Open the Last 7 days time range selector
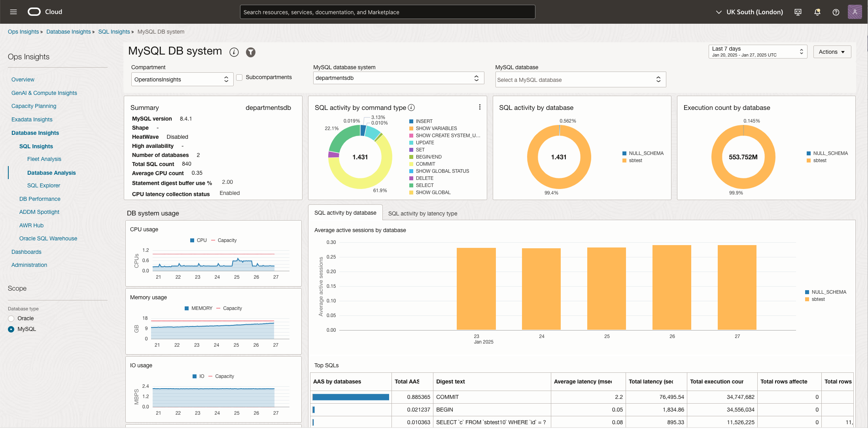Viewport: 868px width, 440px height. [x=757, y=52]
